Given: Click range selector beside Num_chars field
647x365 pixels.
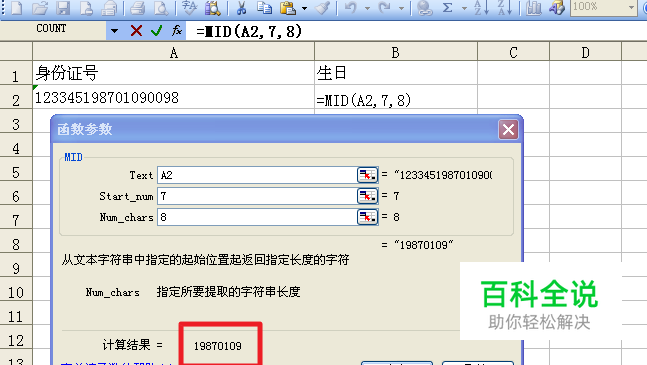Looking at the screenshot, I should 367,217.
